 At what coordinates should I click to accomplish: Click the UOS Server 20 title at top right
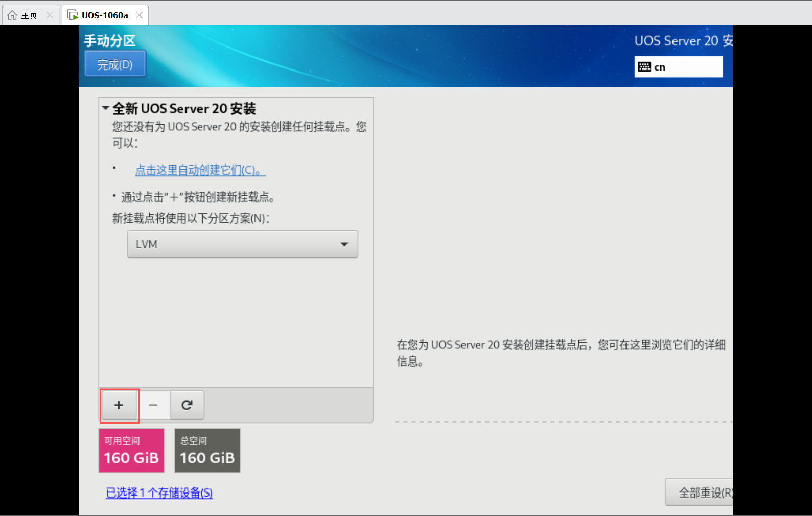[683, 41]
